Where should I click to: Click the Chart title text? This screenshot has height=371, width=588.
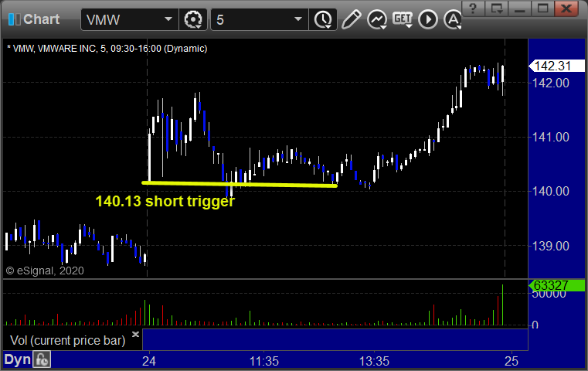(x=41, y=19)
